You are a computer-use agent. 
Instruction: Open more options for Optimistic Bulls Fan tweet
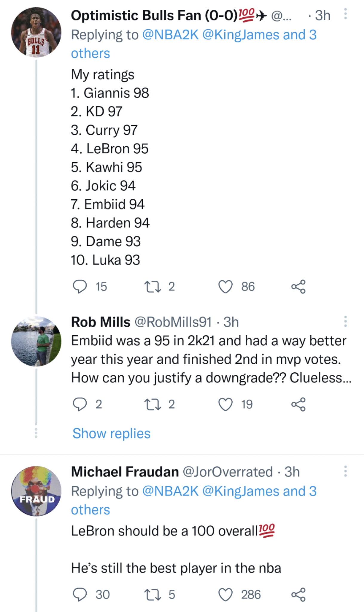(x=345, y=14)
